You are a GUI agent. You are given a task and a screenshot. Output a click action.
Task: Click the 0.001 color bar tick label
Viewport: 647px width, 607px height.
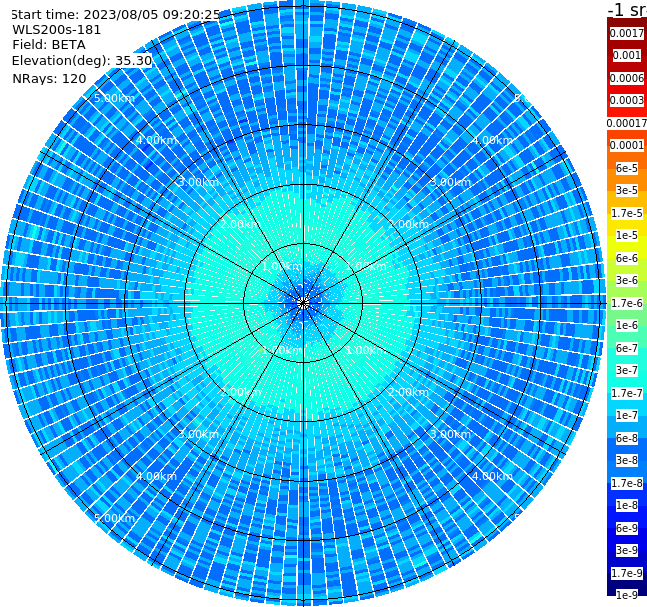[627, 55]
